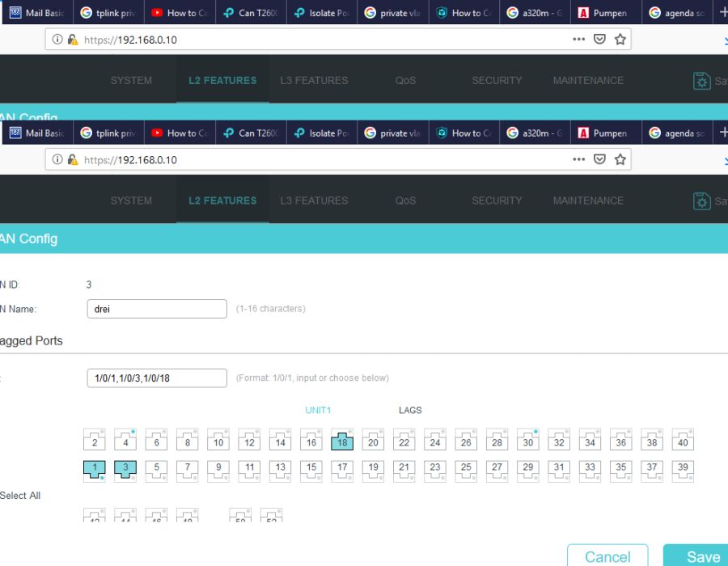Open SYSTEM menu in the lower navigation bar
Viewport: 728px width, 566px height.
[131, 201]
